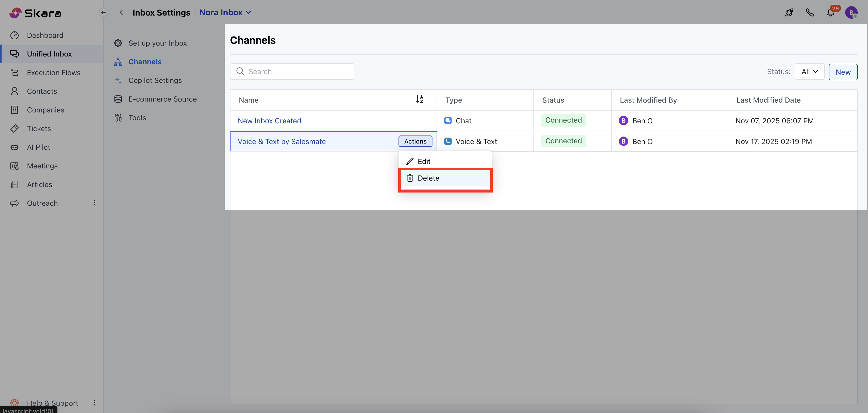This screenshot has height=413, width=868.
Task: Expand the Nora Inbox dropdown
Action: [225, 12]
